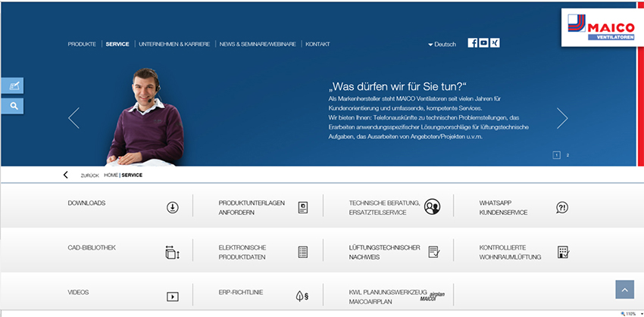Open WhatsApp Kundenservice link
This screenshot has height=317, width=644.
pyautogui.click(x=503, y=208)
